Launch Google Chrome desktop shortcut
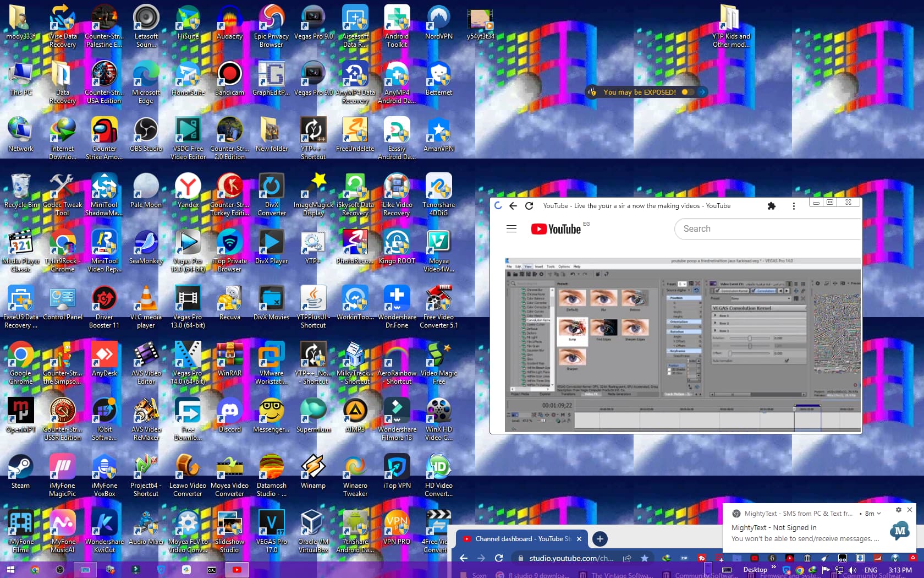 click(20, 363)
